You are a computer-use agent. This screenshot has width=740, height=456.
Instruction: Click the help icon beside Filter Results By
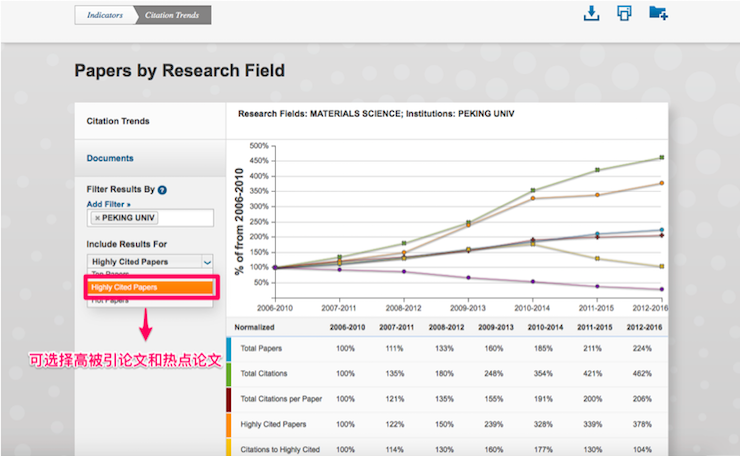pyautogui.click(x=162, y=189)
